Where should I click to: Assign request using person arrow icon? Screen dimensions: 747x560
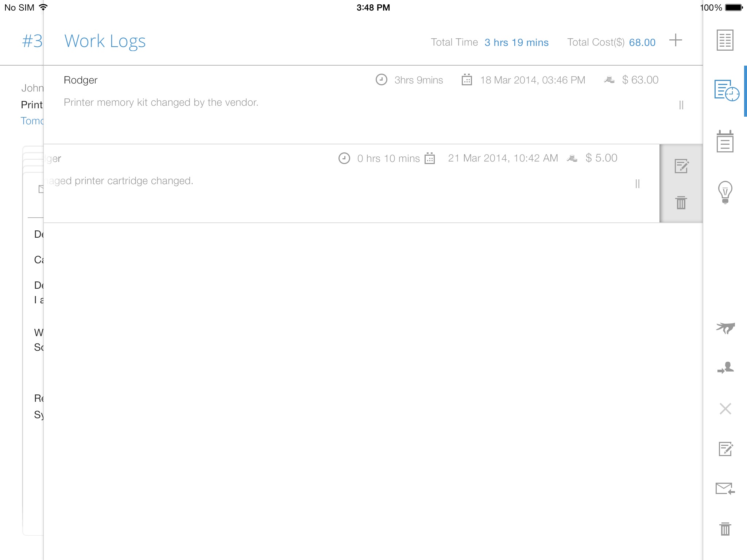(725, 368)
